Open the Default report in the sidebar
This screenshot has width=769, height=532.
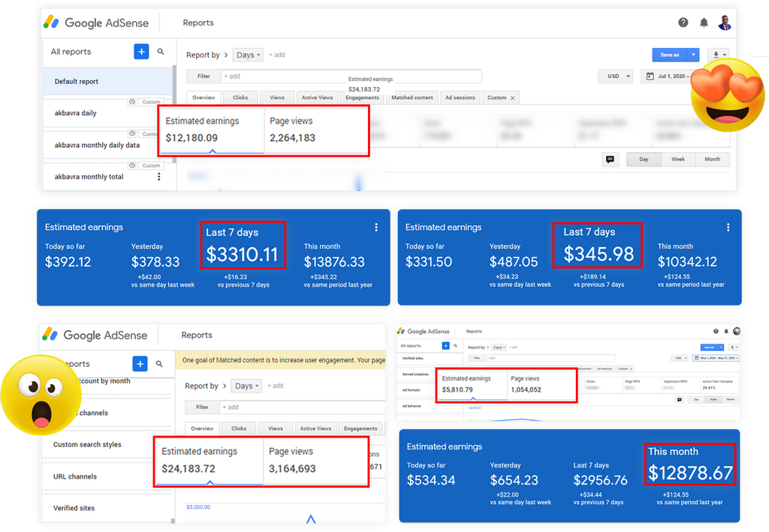[x=108, y=81]
